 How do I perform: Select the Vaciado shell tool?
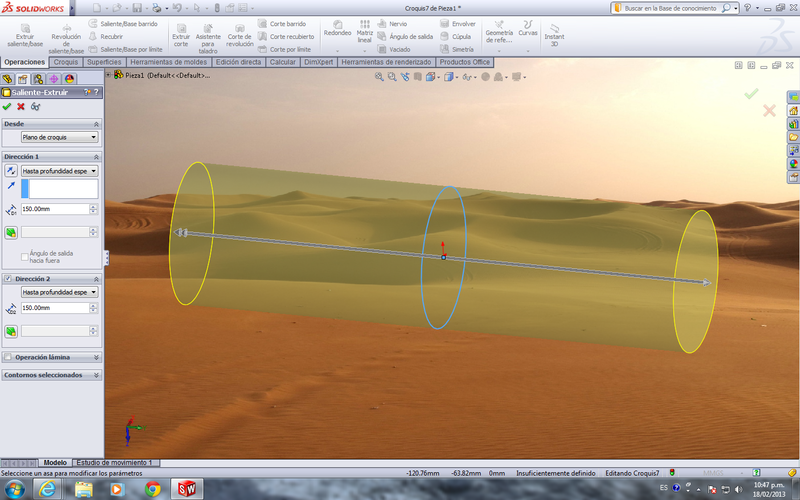click(x=394, y=49)
